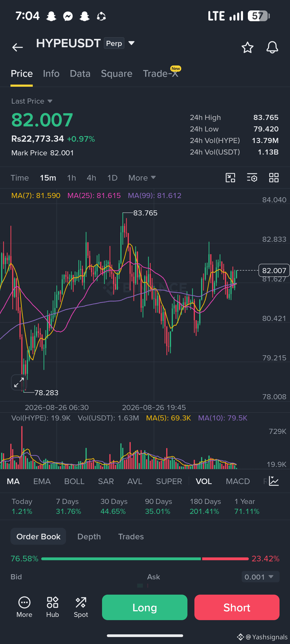290x644 pixels.
Task: Open the More timeframes dropdown
Action: (142, 178)
